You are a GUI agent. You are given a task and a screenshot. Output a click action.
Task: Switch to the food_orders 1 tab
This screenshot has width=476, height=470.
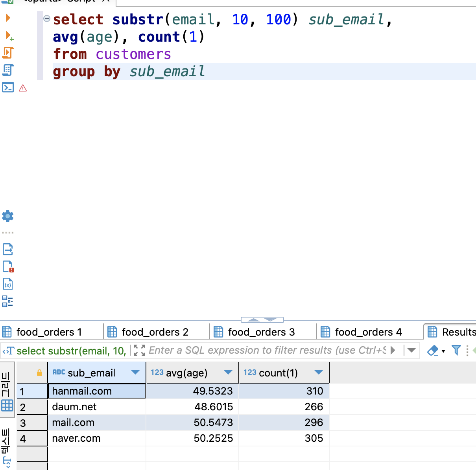tap(52, 332)
